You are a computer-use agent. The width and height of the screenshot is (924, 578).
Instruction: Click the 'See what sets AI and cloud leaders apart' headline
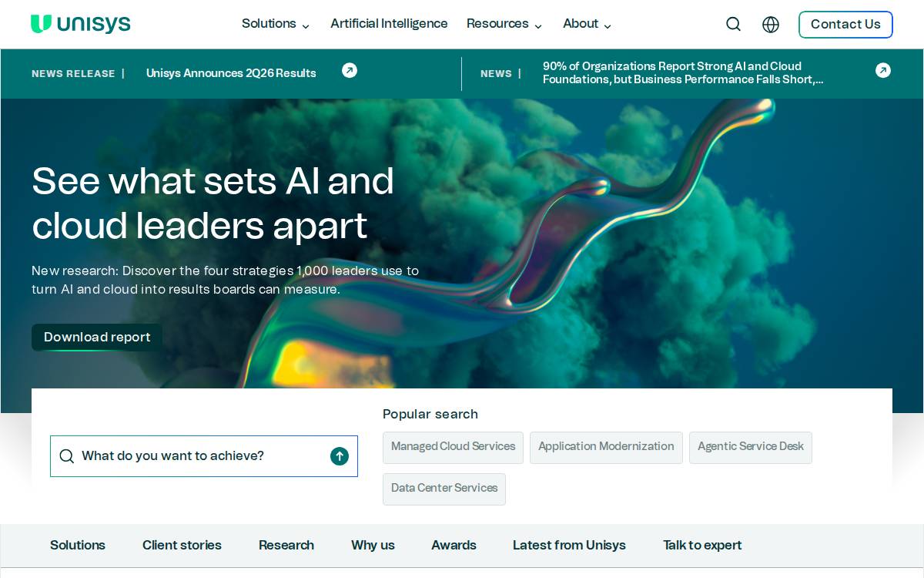[213, 203]
